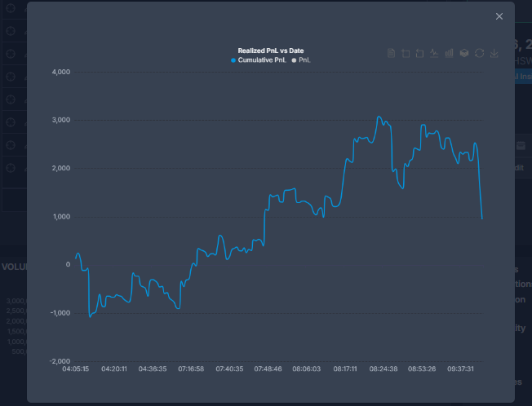Click the zoom reset back-arrow icon
Screen dimensions: 532x406
pyautogui.click(x=419, y=53)
